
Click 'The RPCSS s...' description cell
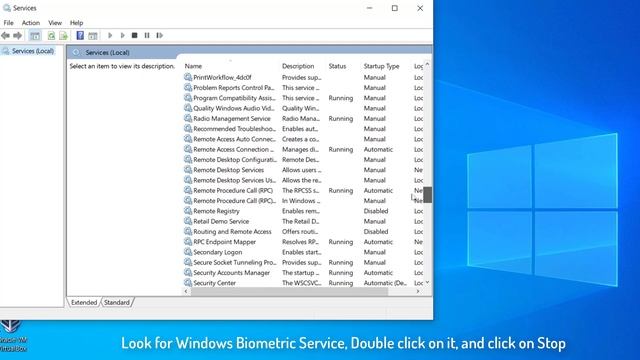(301, 190)
